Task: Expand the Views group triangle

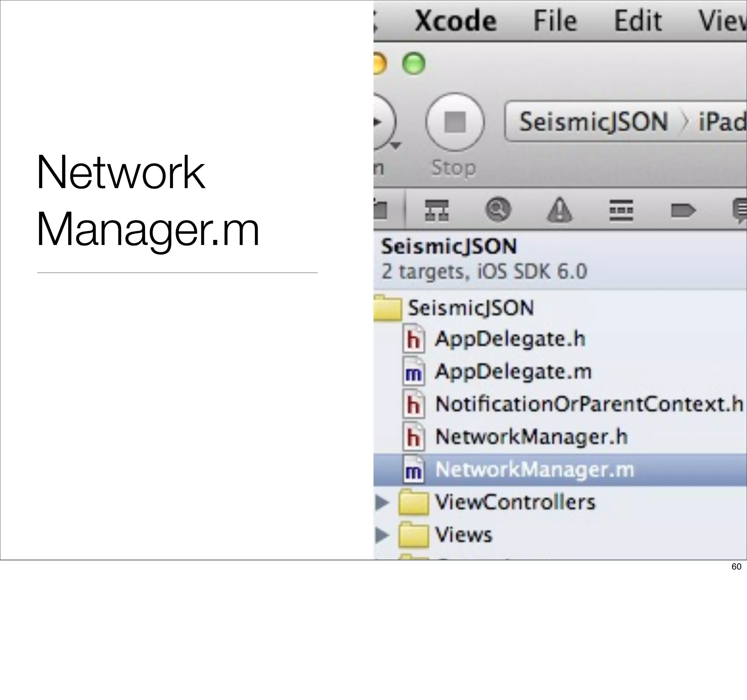Action: pos(382,535)
